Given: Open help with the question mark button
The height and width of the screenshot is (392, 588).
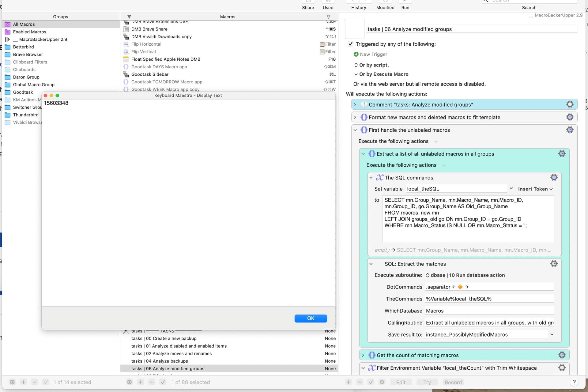Looking at the screenshot, I should coord(574,382).
